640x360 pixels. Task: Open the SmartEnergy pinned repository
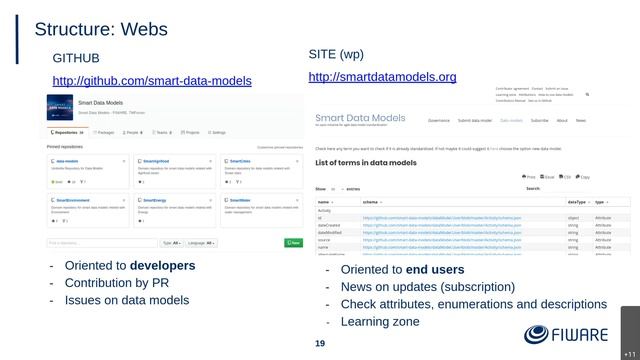pos(155,200)
